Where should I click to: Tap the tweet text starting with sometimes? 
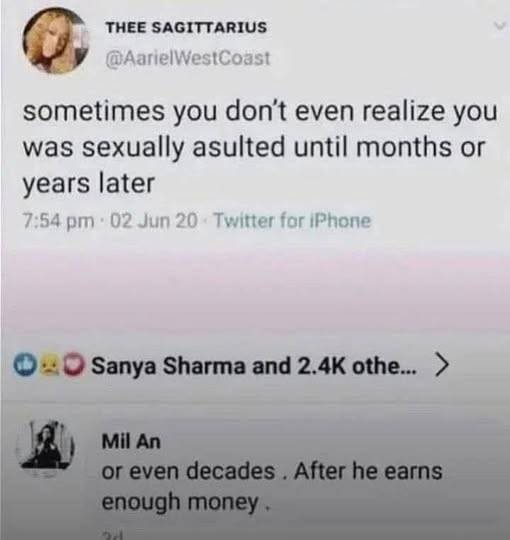click(x=260, y=148)
